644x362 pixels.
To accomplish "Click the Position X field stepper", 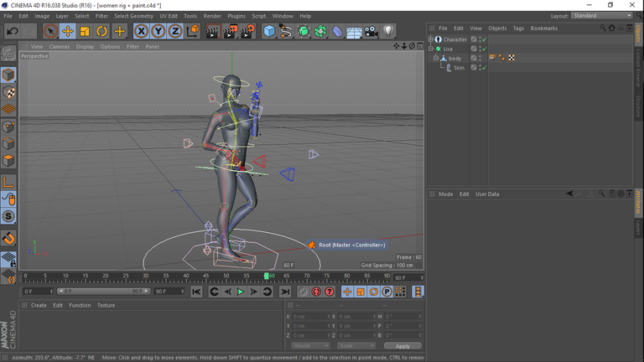I will coord(329,317).
